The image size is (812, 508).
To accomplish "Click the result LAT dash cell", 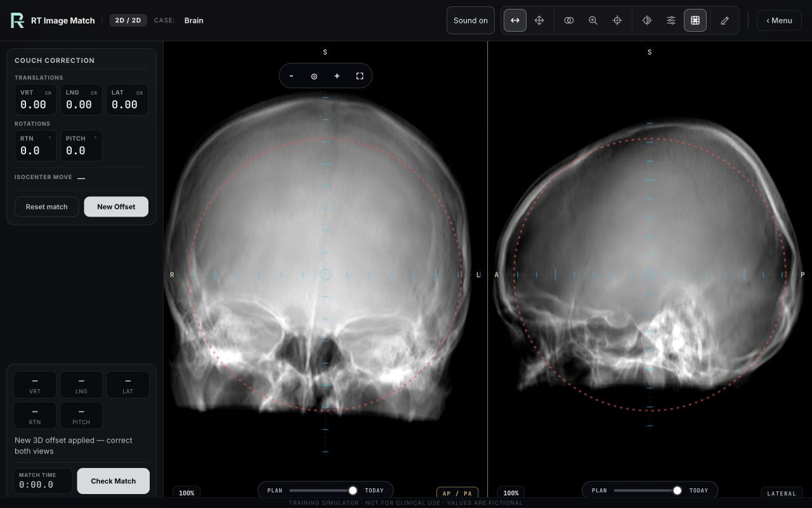I will click(128, 385).
